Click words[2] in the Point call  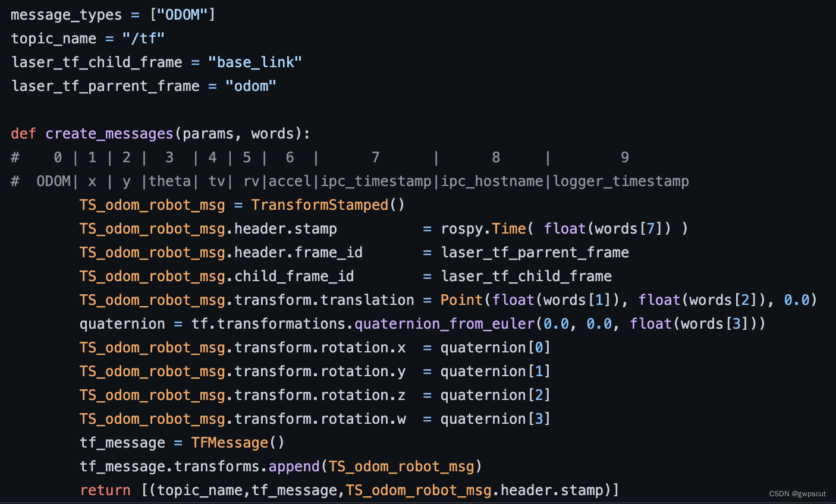[724, 300]
